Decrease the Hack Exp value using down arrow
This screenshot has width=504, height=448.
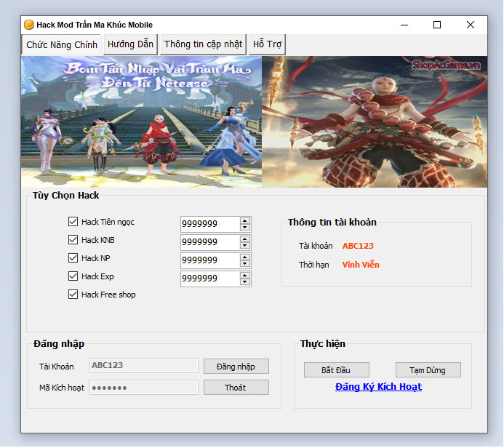click(x=245, y=282)
